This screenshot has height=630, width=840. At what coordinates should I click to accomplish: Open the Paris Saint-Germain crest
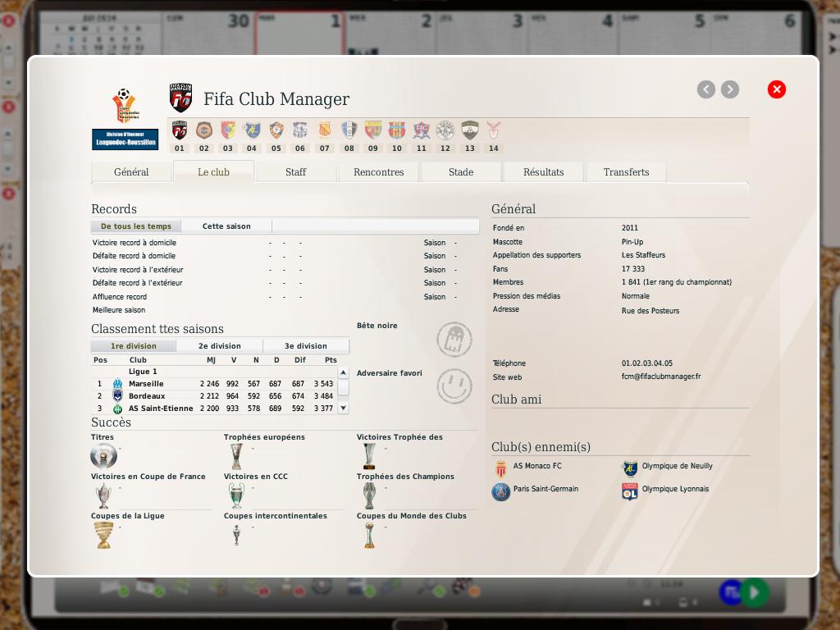pyautogui.click(x=501, y=492)
